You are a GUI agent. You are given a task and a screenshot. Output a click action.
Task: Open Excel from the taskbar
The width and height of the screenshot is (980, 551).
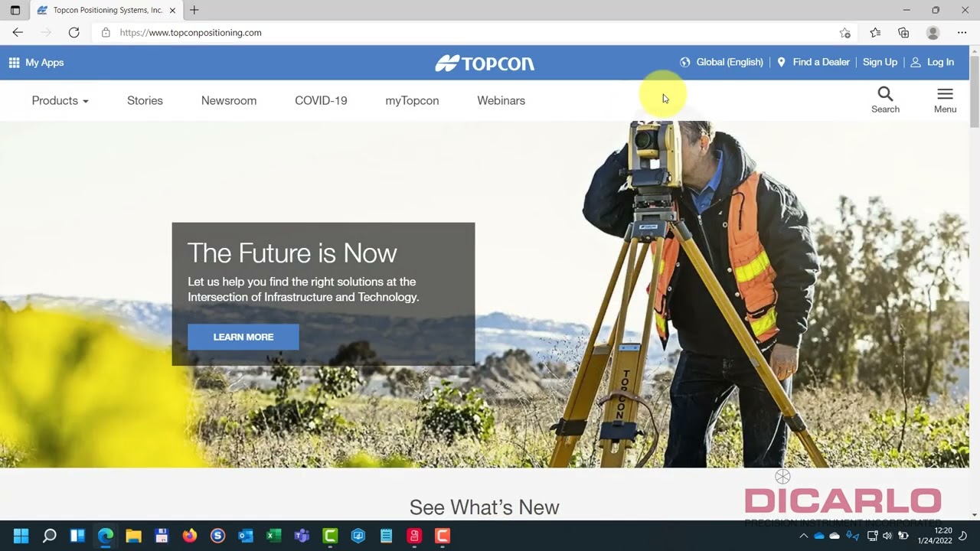click(x=273, y=536)
